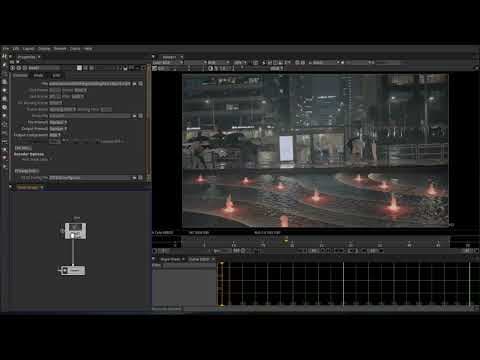Open the Output Components dropdown
This screenshot has width=480, height=360.
(x=55, y=135)
